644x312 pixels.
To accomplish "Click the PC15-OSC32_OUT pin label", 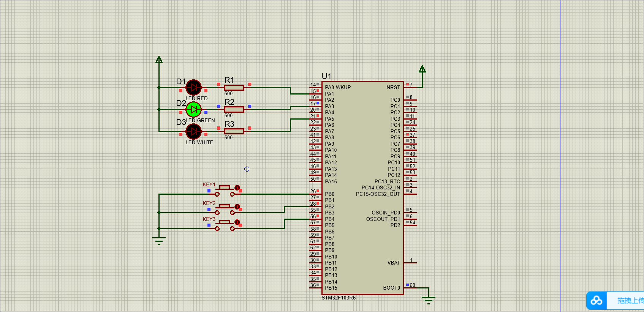I will click(378, 194).
